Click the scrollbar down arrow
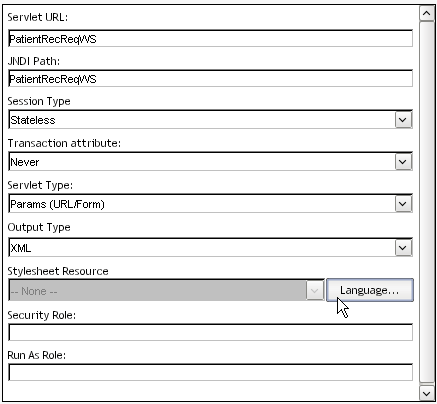The width and height of the screenshot is (437, 404). 426,394
